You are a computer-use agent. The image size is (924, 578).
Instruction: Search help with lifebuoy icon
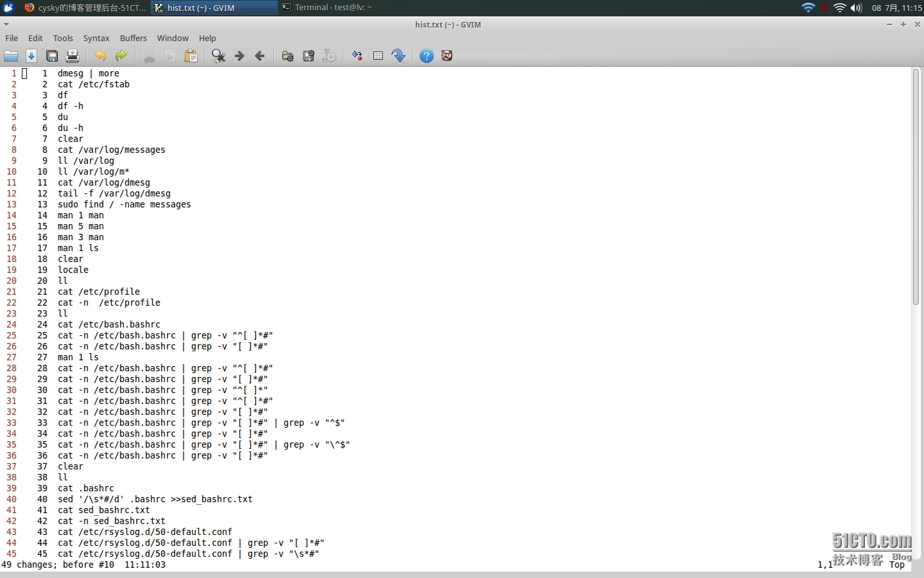coord(447,56)
